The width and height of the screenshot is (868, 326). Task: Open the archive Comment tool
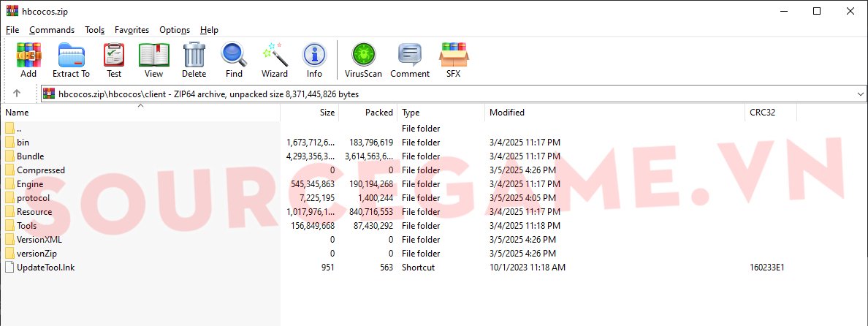tap(409, 59)
